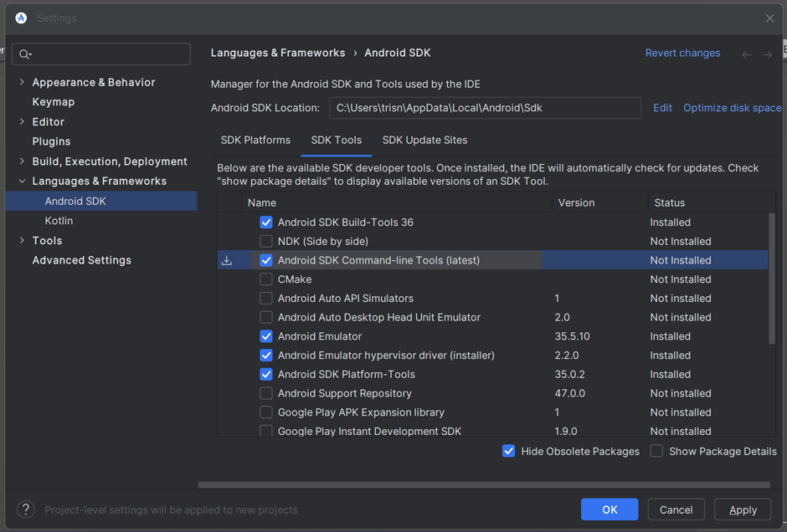Click the horizontal scrollbar below the settings panel
This screenshot has width=787, height=532.
click(484, 485)
